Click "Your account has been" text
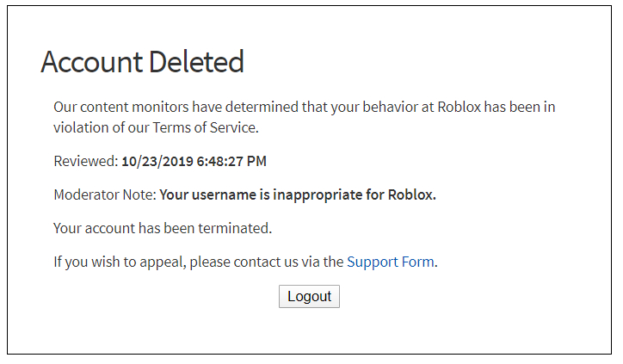This screenshot has width=623, height=364. tap(124, 229)
